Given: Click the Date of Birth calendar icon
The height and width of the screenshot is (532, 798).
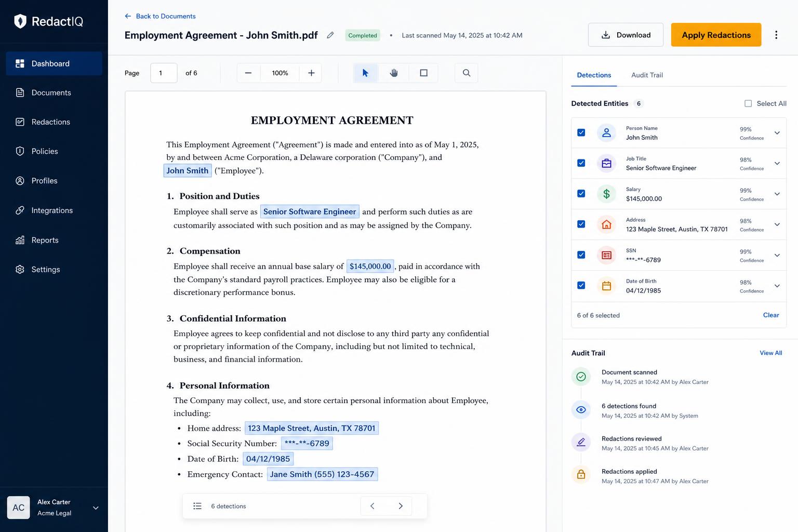Looking at the screenshot, I should click(x=606, y=286).
